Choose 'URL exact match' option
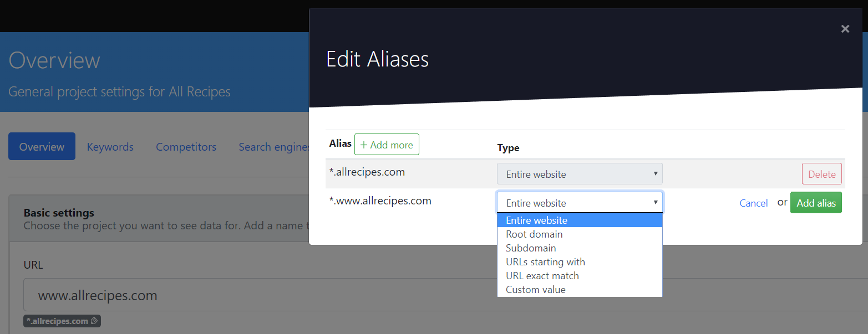The height and width of the screenshot is (334, 868). [x=580, y=276]
